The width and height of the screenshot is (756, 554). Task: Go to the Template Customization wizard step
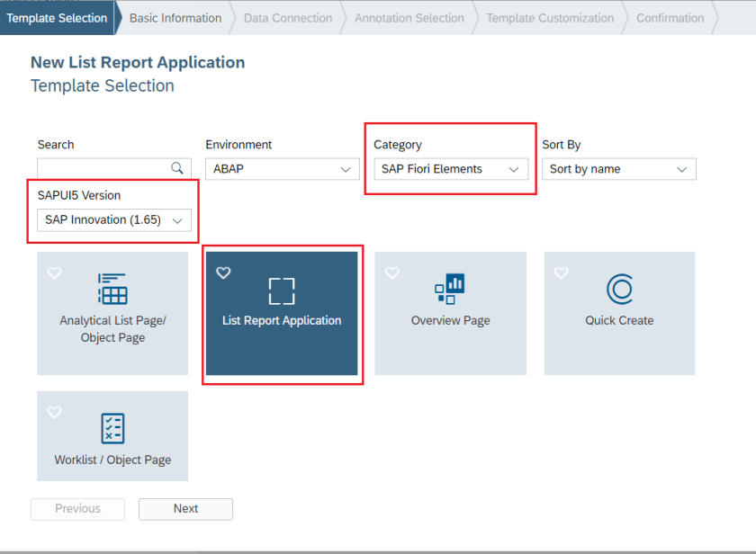coord(550,18)
